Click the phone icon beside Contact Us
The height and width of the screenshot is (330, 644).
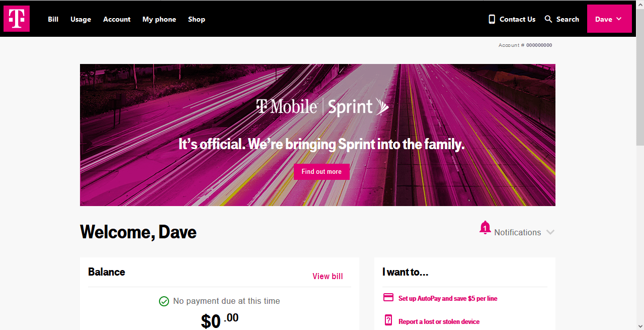click(x=492, y=19)
